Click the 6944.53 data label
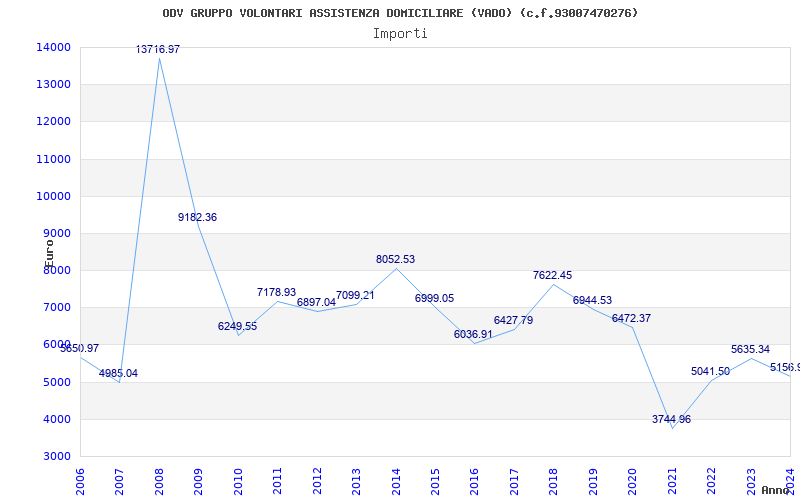This screenshot has width=800, height=500. (x=592, y=301)
